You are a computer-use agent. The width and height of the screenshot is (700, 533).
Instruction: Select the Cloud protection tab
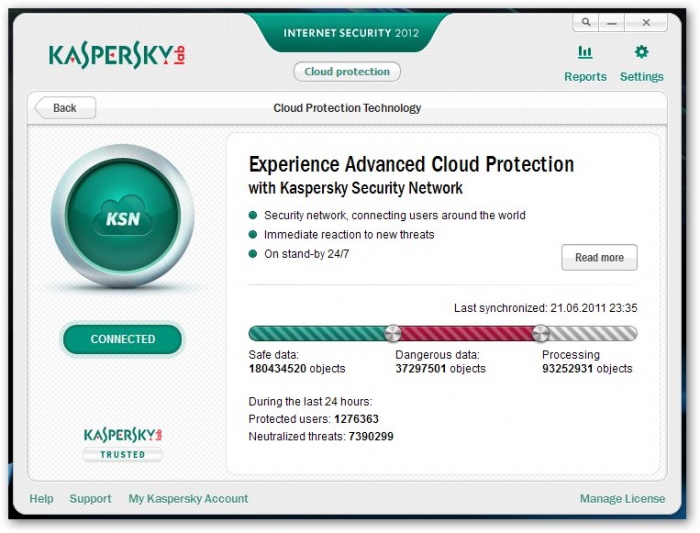[347, 72]
